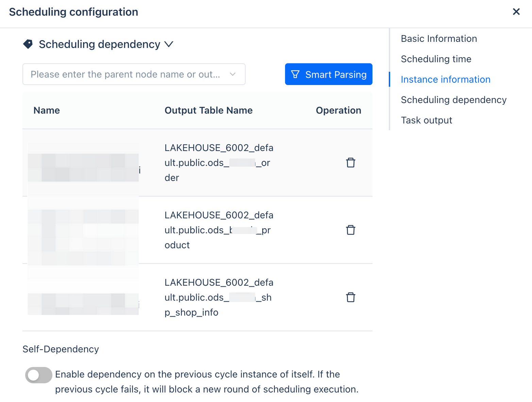Screen dimensions: 532x402
Task: Open the Task output section link
Action: coord(426,120)
